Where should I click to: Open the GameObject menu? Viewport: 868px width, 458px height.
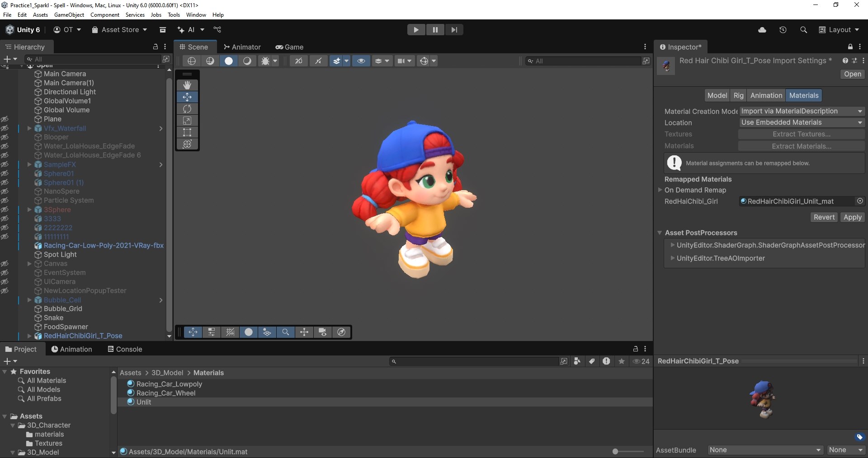tap(69, 15)
